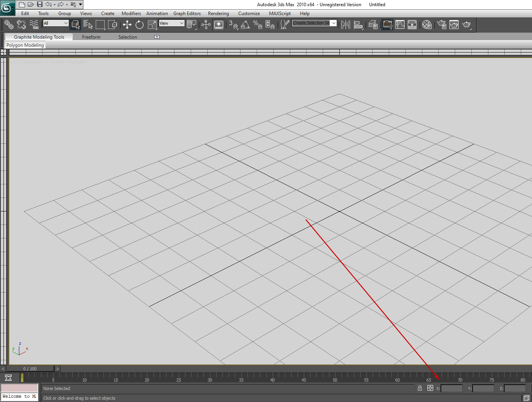Activate the Select and Rotate tool
Screen dimensions: 532x402
(139, 25)
